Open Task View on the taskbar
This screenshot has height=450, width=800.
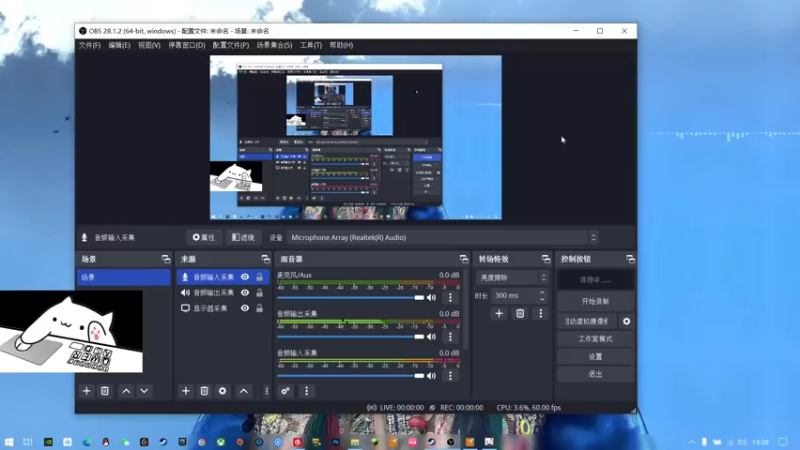click(28, 442)
